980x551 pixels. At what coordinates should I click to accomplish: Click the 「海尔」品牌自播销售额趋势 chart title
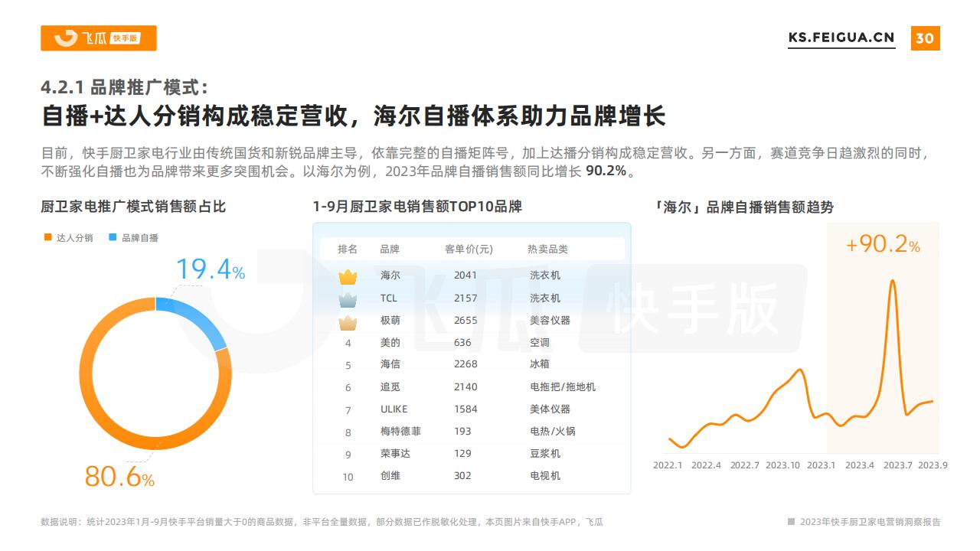coord(743,207)
